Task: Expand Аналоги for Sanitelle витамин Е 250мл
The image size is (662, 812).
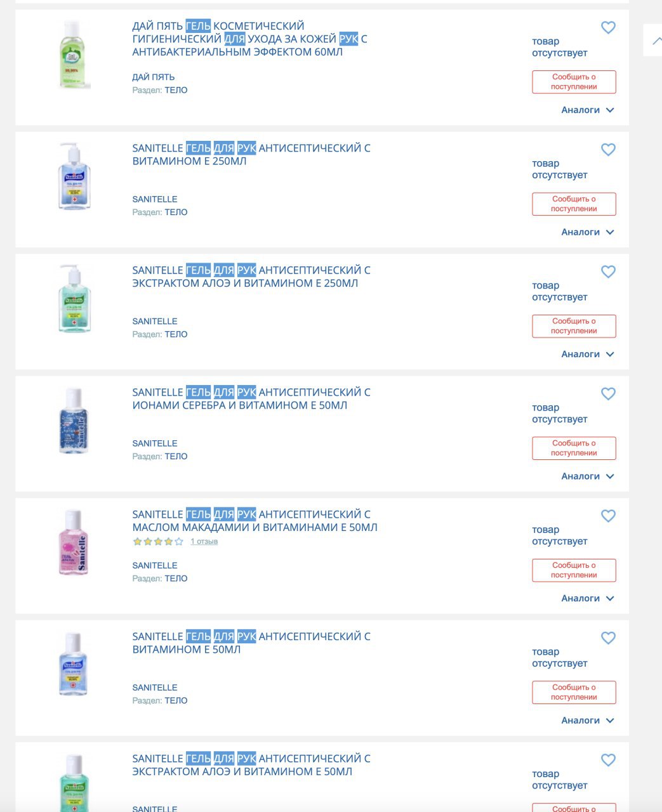Action: (x=587, y=232)
